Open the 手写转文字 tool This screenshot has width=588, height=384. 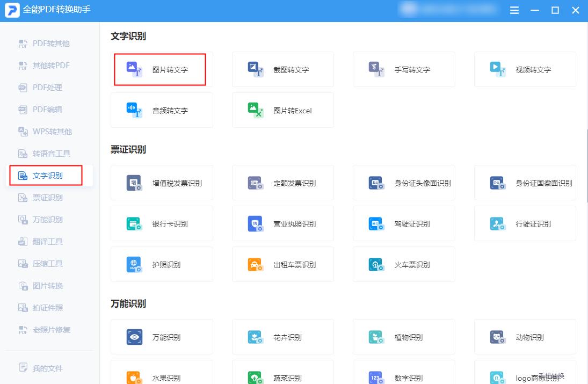(404, 69)
